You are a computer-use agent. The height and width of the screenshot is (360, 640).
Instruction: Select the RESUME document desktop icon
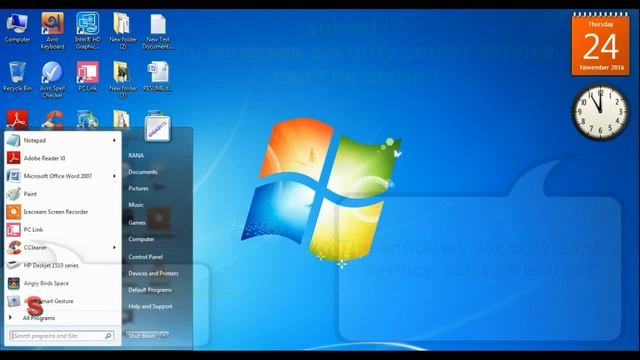[158, 76]
